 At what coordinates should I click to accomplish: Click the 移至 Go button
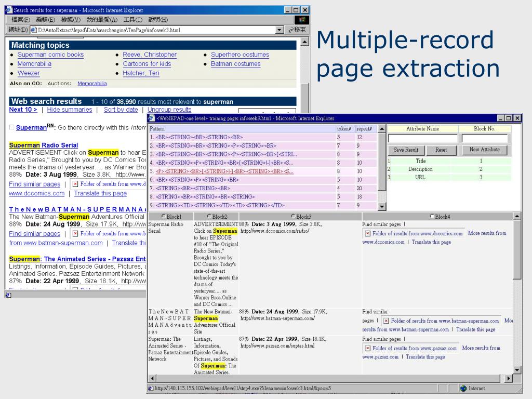298,30
